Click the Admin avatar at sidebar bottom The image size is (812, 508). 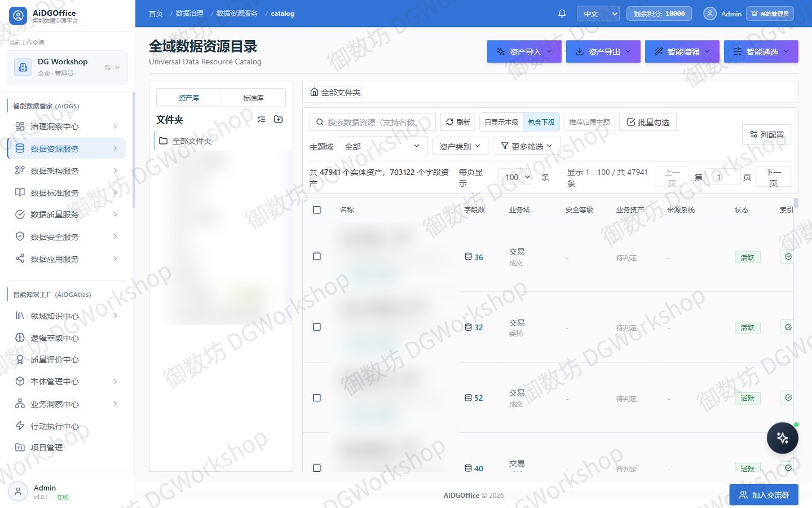(18, 492)
